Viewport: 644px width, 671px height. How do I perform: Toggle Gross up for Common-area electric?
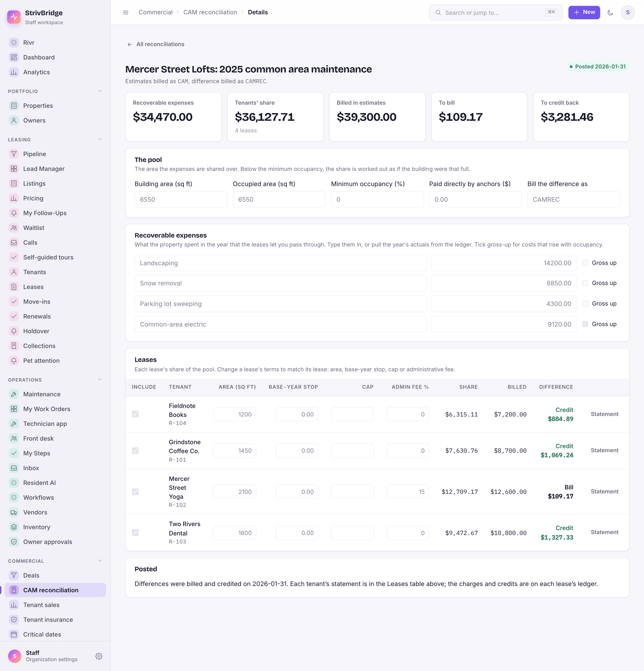click(x=585, y=324)
